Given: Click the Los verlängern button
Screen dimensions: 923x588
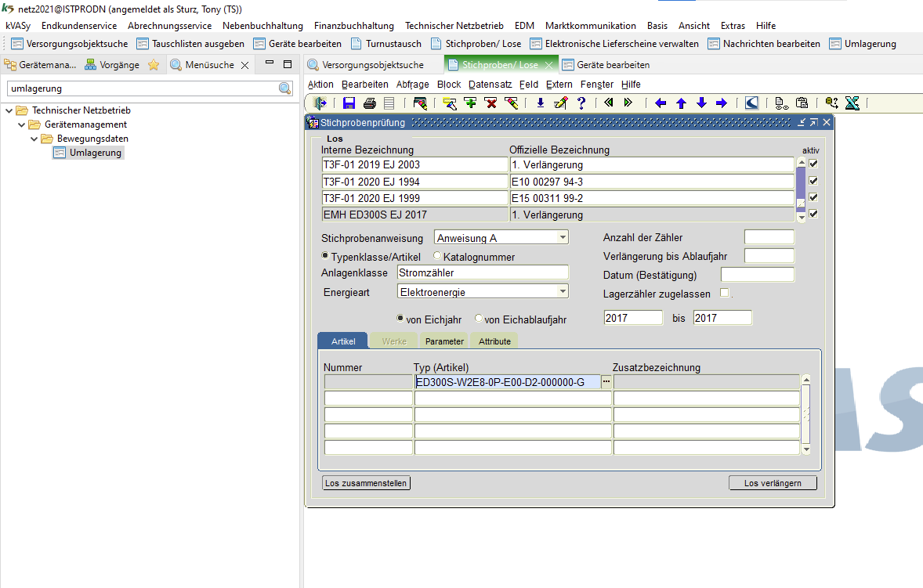Looking at the screenshot, I should [x=773, y=483].
